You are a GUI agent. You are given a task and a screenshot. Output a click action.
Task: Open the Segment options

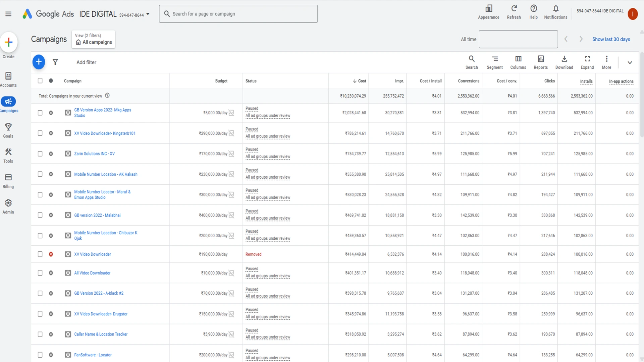coord(494,62)
